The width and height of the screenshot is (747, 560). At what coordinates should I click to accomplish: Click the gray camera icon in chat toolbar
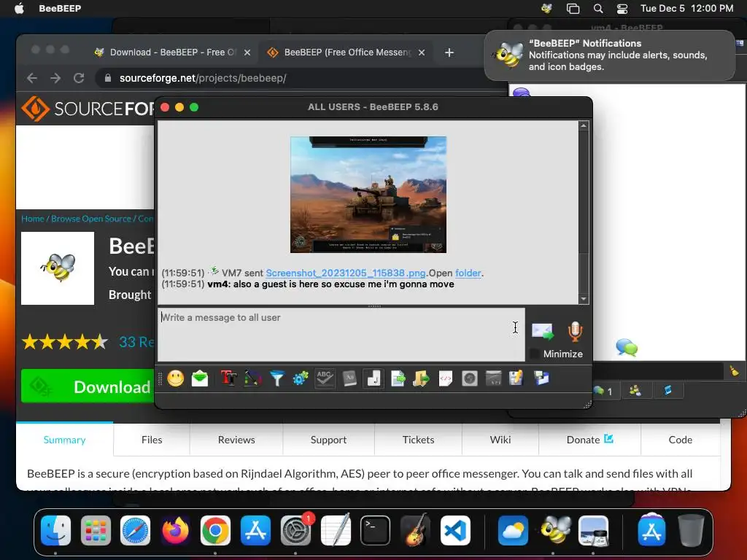pos(469,378)
